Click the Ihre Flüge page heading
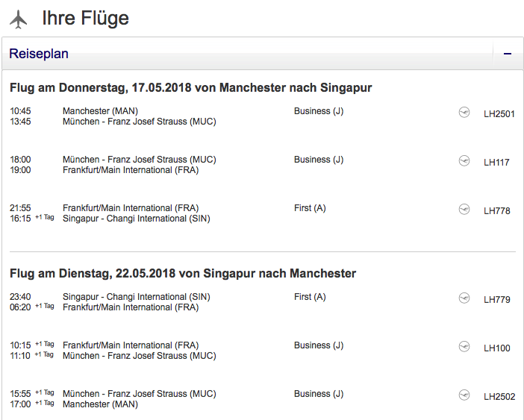This screenshot has height=420, width=524. [85, 18]
